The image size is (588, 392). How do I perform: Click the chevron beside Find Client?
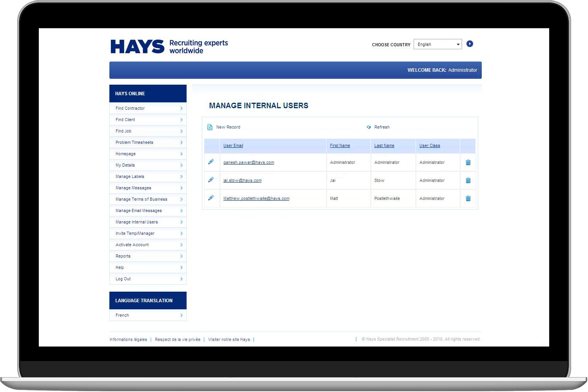point(181,120)
